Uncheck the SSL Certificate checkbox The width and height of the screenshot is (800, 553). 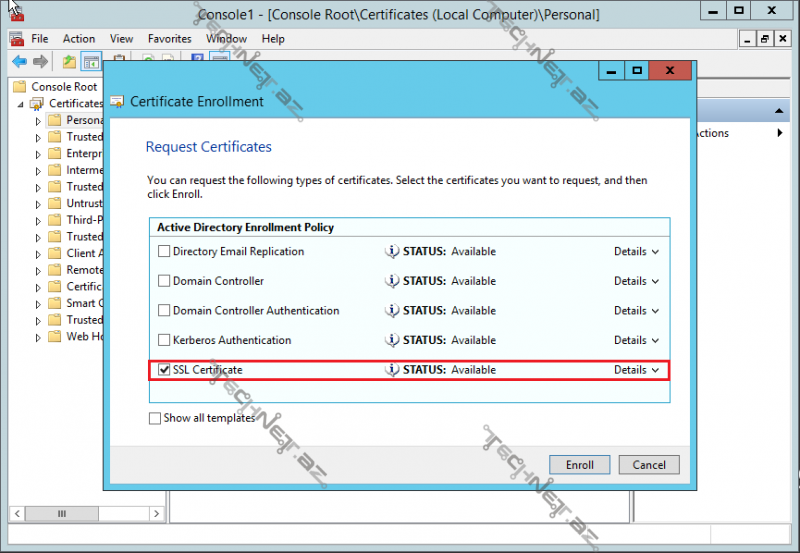click(164, 370)
